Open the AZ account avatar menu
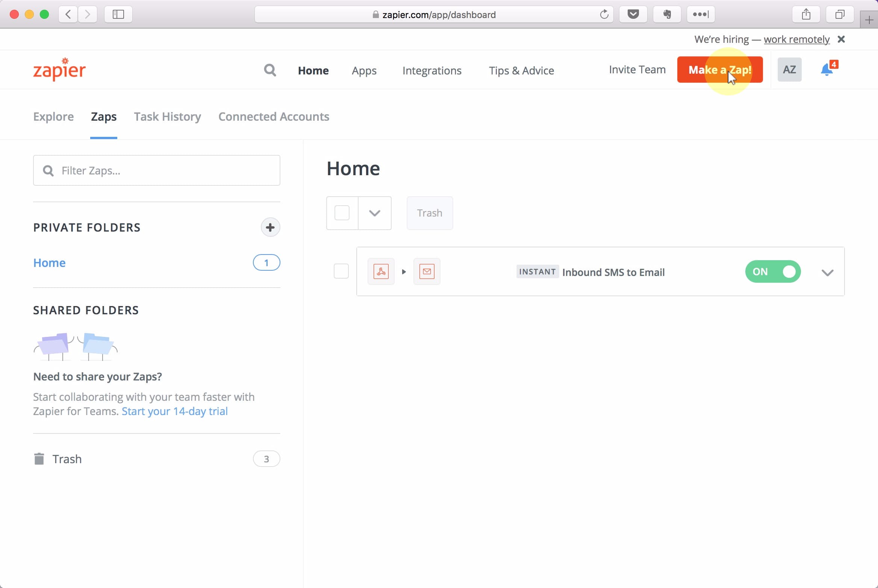The height and width of the screenshot is (588, 878). pyautogui.click(x=789, y=70)
